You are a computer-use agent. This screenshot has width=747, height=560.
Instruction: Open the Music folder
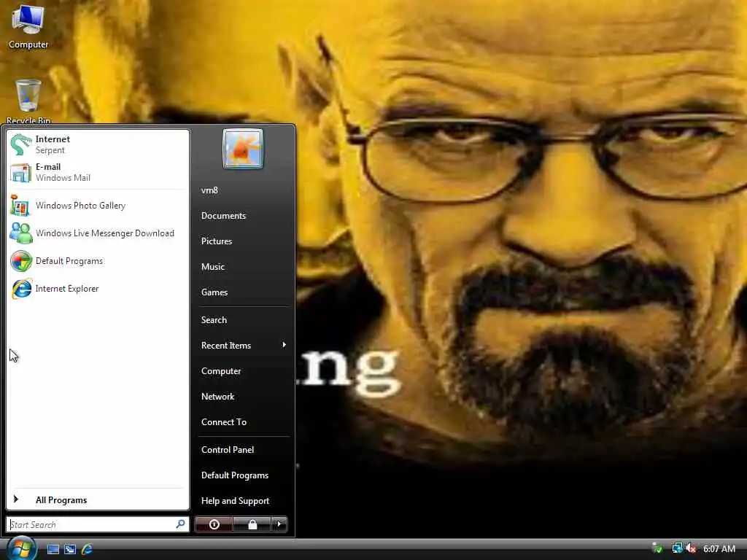[x=243, y=267]
